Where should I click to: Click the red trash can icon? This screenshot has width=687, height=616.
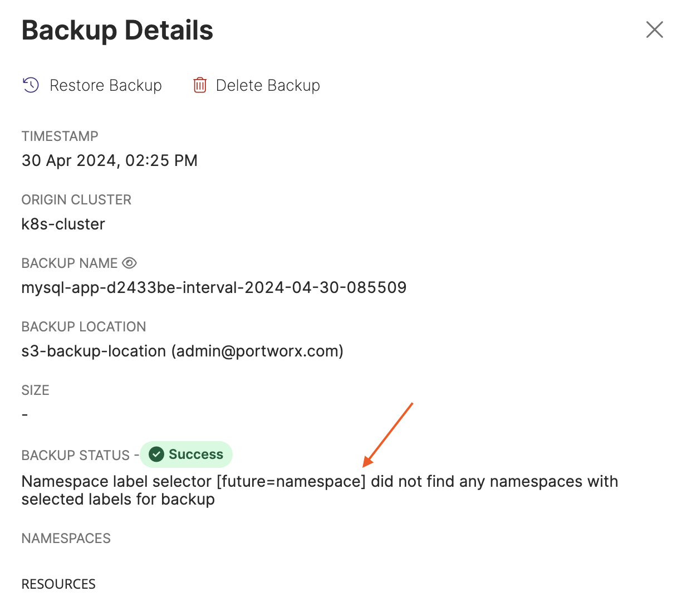(200, 85)
